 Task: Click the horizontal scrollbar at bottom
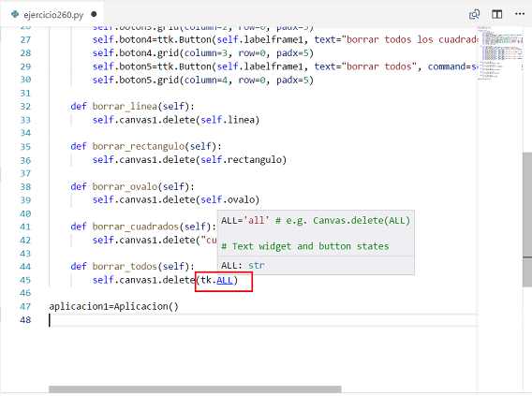coord(195,389)
